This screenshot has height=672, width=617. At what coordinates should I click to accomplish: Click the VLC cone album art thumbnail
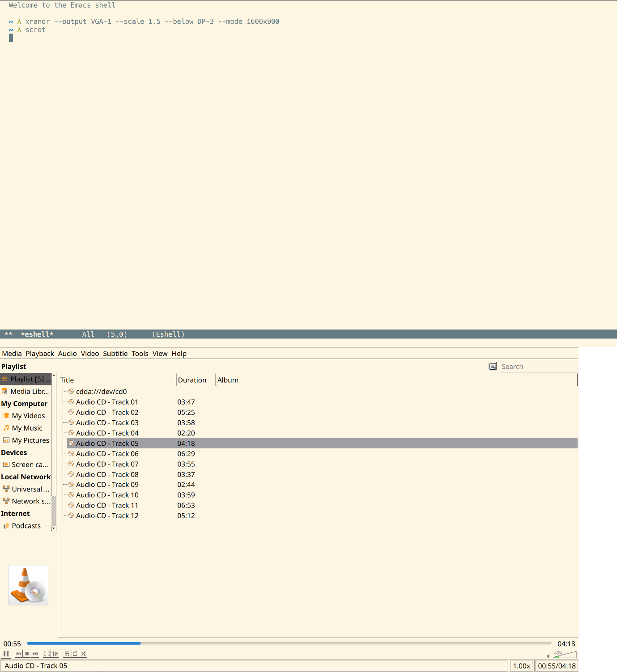28,585
